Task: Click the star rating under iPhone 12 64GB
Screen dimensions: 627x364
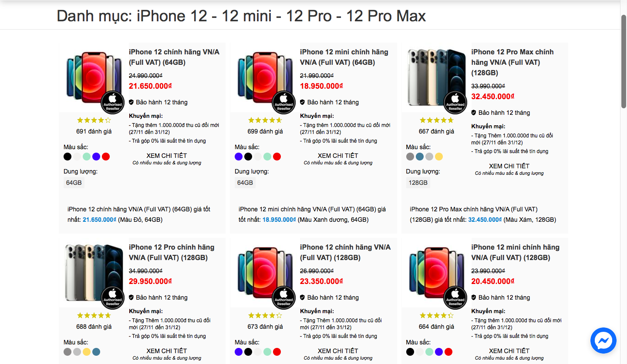Action: pyautogui.click(x=94, y=120)
